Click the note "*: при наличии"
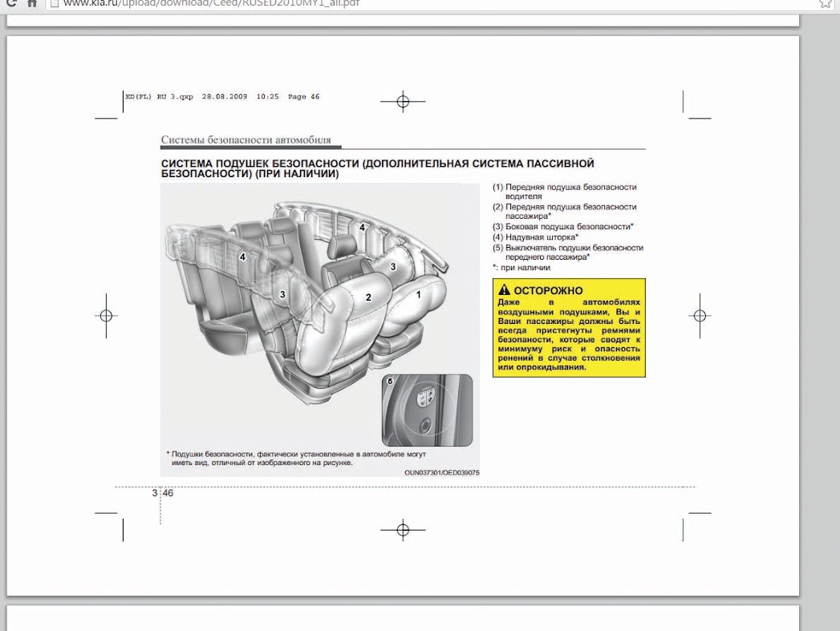 [521, 268]
